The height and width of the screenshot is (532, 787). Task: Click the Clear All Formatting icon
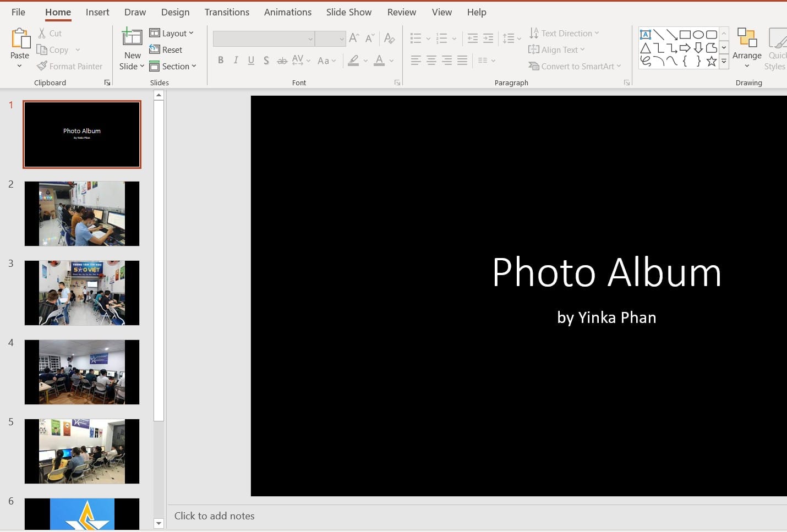[x=389, y=38]
